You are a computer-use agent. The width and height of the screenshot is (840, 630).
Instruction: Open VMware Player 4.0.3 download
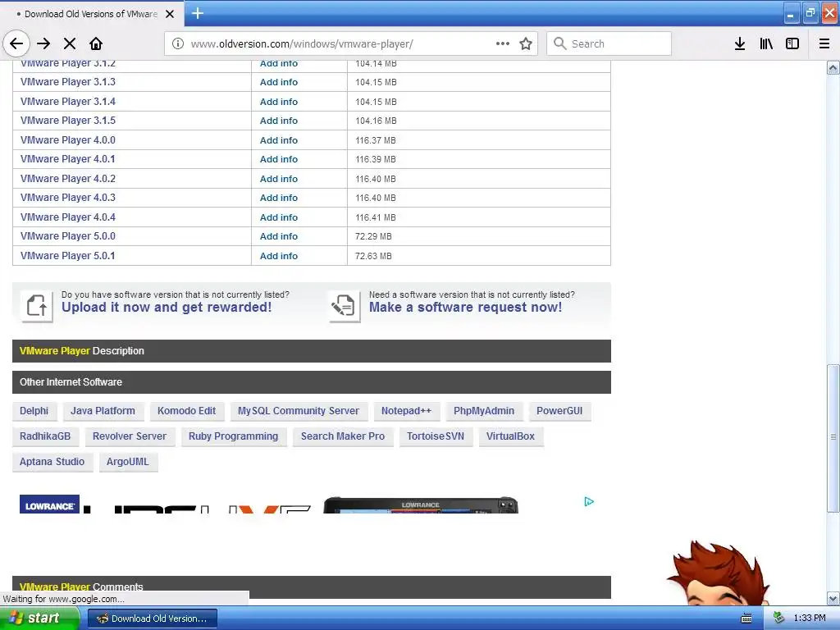[x=68, y=198]
